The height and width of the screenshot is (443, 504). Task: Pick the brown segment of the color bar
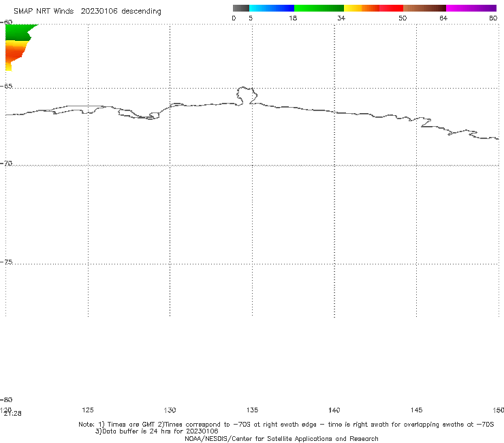click(x=424, y=8)
